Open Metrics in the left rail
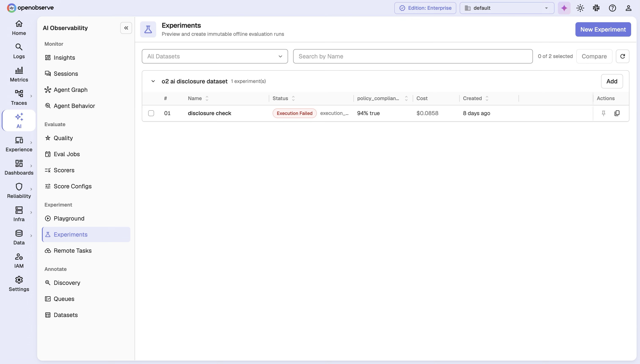This screenshot has width=640, height=364. (19, 74)
